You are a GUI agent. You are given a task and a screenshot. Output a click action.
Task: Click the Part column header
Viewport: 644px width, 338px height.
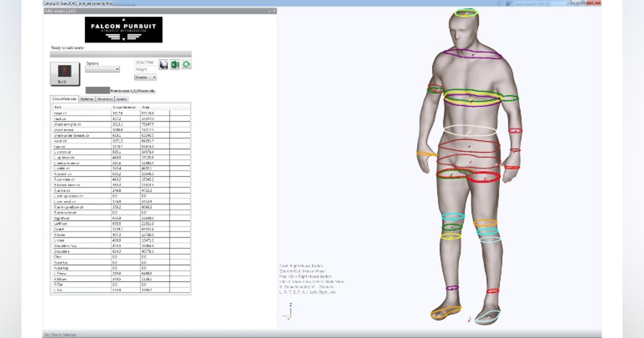pos(81,108)
